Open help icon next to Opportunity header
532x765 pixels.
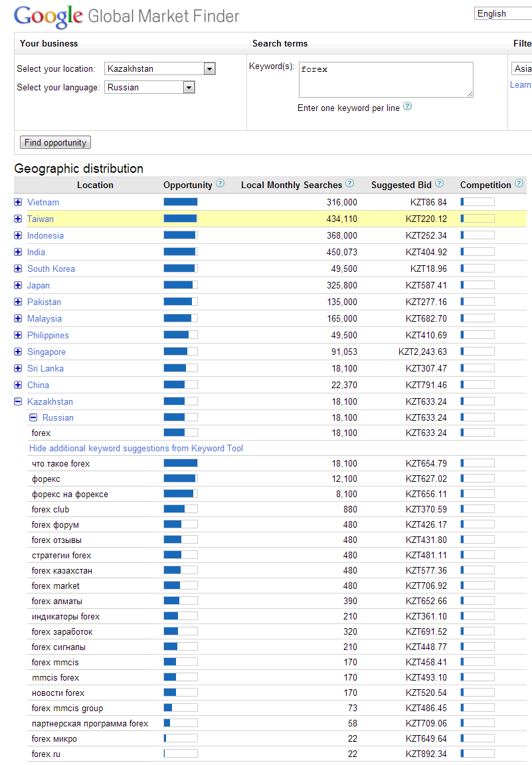221,183
